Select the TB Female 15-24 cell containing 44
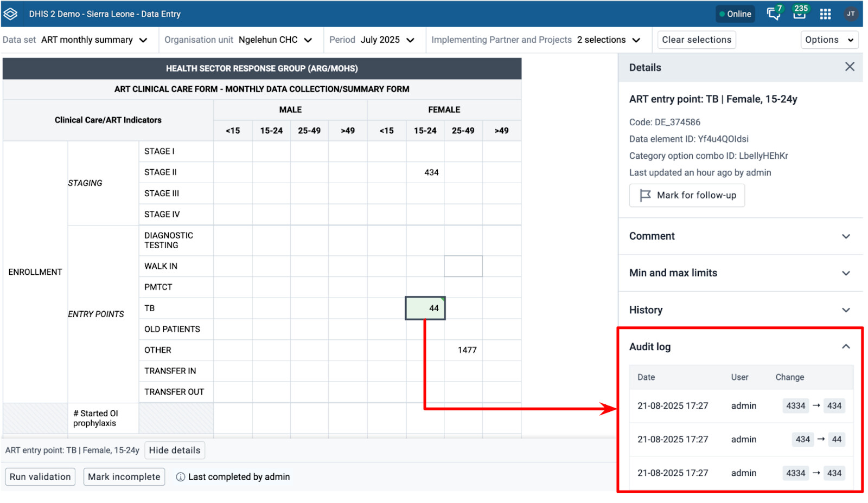 pos(425,308)
